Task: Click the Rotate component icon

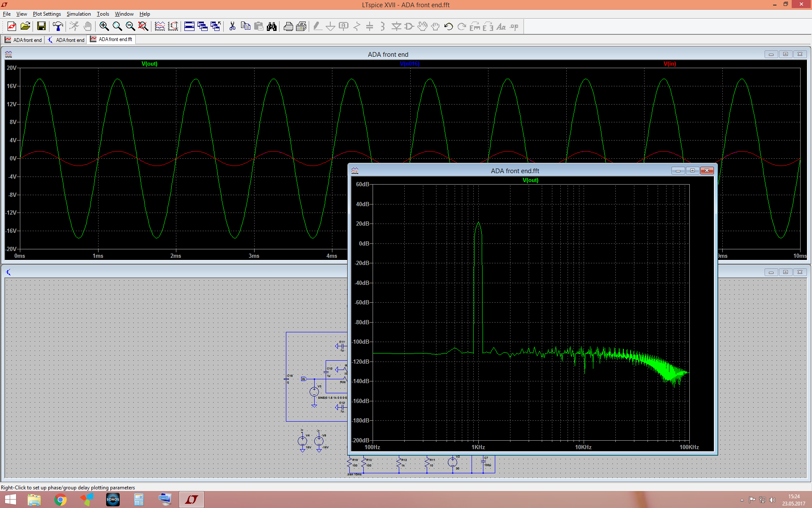Action: [475, 27]
